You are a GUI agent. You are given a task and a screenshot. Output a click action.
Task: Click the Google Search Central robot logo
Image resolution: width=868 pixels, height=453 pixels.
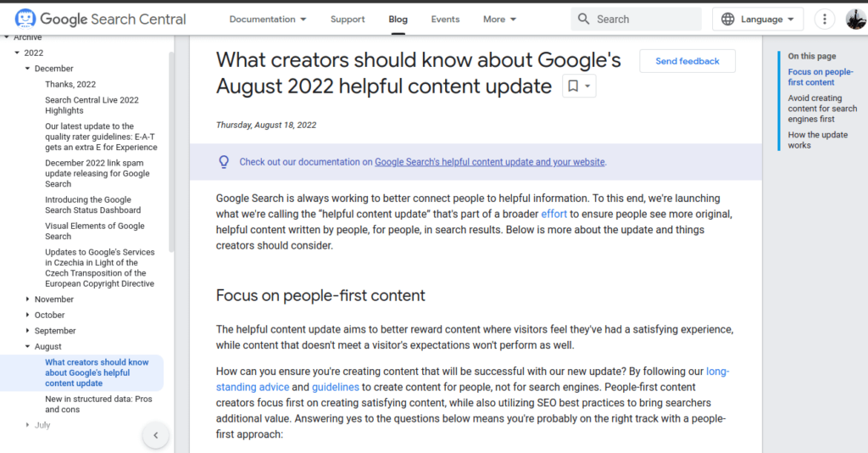click(x=25, y=19)
